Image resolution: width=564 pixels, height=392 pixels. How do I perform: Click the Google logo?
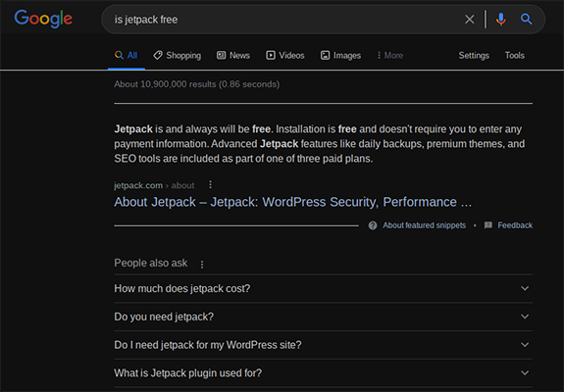pos(43,19)
